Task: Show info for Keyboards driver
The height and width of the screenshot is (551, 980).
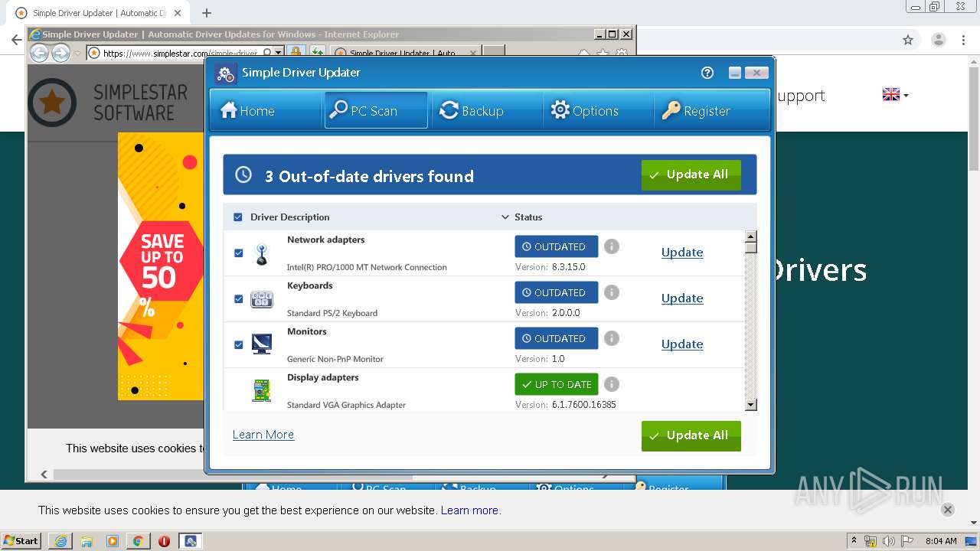Action: pyautogui.click(x=611, y=292)
